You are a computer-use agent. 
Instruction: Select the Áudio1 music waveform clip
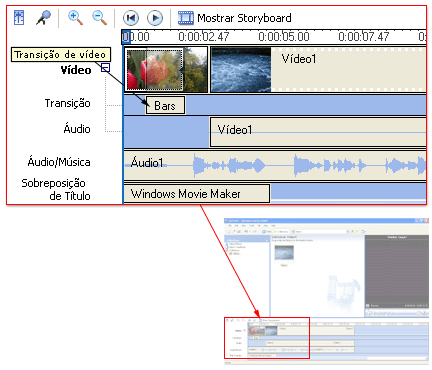tap(275, 164)
